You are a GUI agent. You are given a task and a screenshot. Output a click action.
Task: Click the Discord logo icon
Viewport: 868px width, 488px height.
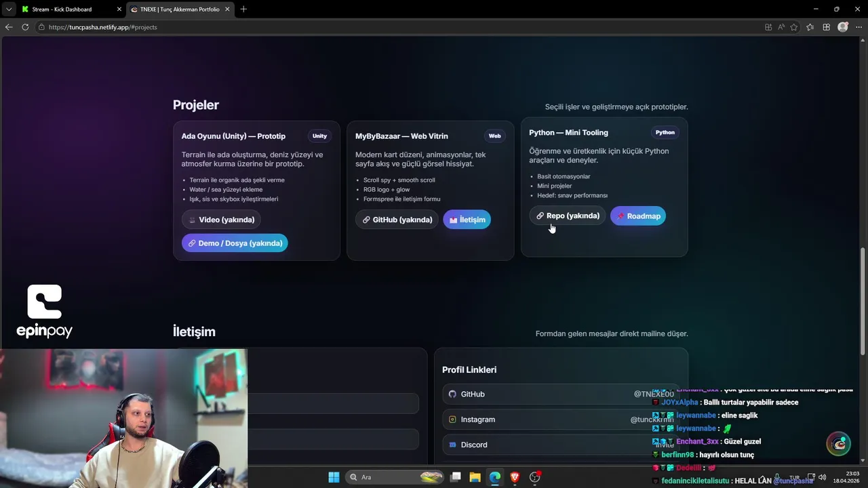pos(452,445)
